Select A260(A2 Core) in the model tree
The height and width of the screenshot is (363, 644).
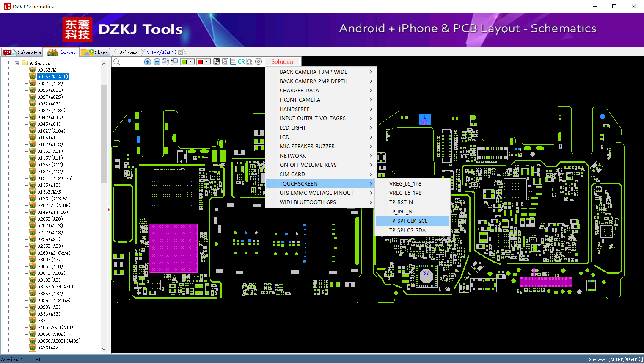coord(54,253)
